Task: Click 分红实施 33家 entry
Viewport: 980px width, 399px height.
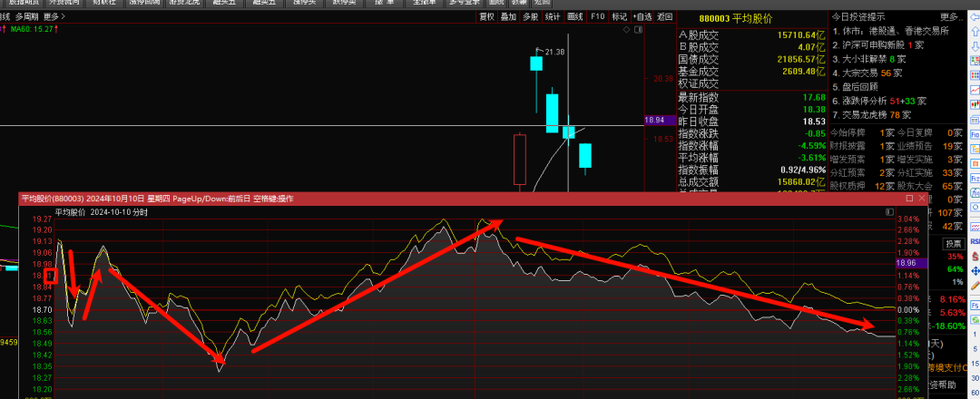Action: tap(929, 172)
